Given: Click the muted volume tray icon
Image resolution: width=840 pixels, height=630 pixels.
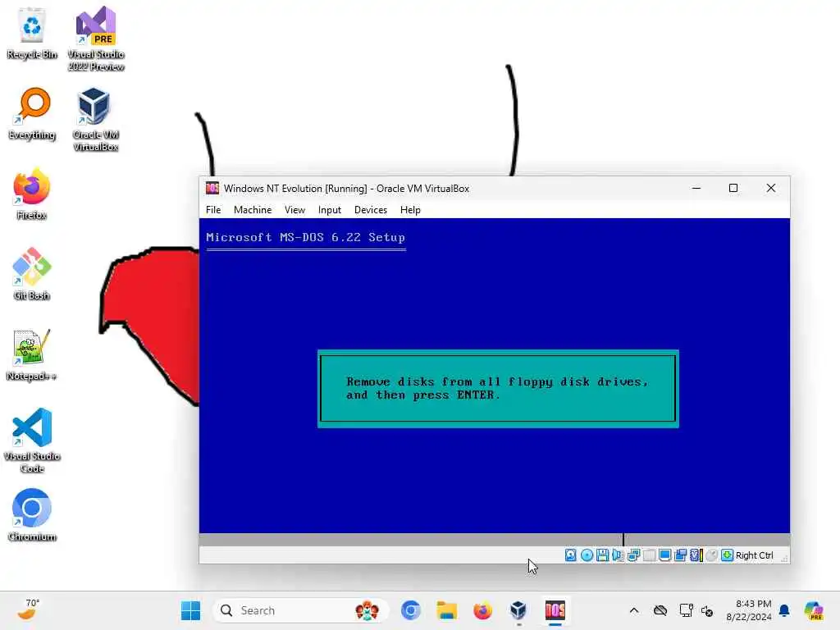Looking at the screenshot, I should pos(707,610).
